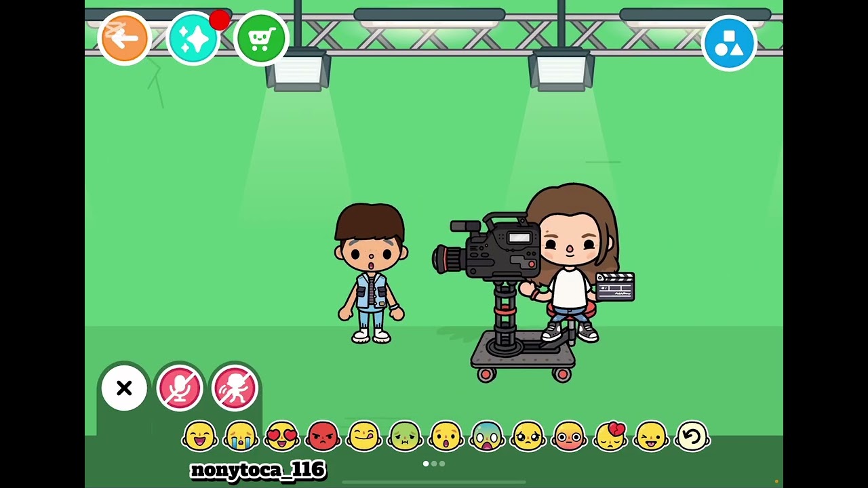Toggle the crossed-out character animation button
This screenshot has width=868, height=488.
click(235, 388)
